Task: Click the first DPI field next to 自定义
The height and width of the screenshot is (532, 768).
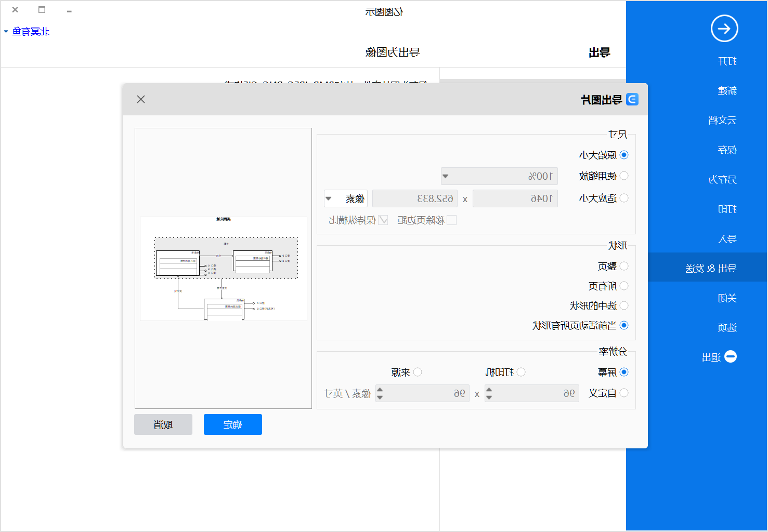Action: pyautogui.click(x=532, y=393)
